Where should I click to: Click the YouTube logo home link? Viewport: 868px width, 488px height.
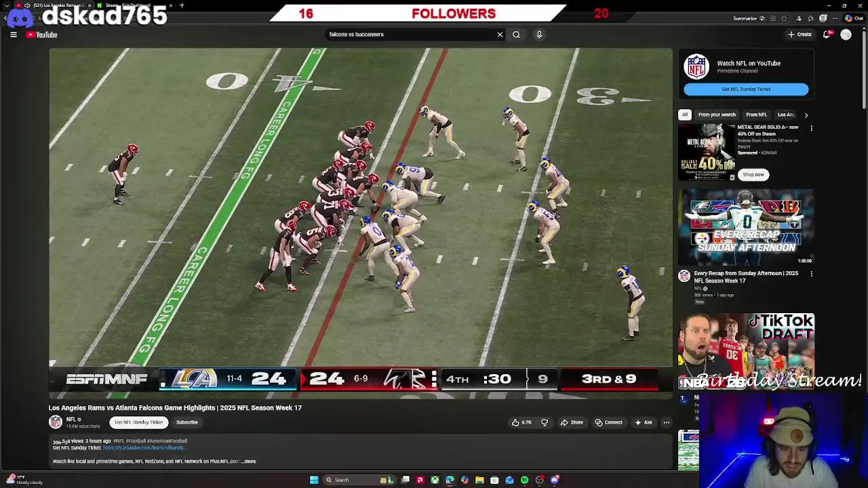[42, 35]
